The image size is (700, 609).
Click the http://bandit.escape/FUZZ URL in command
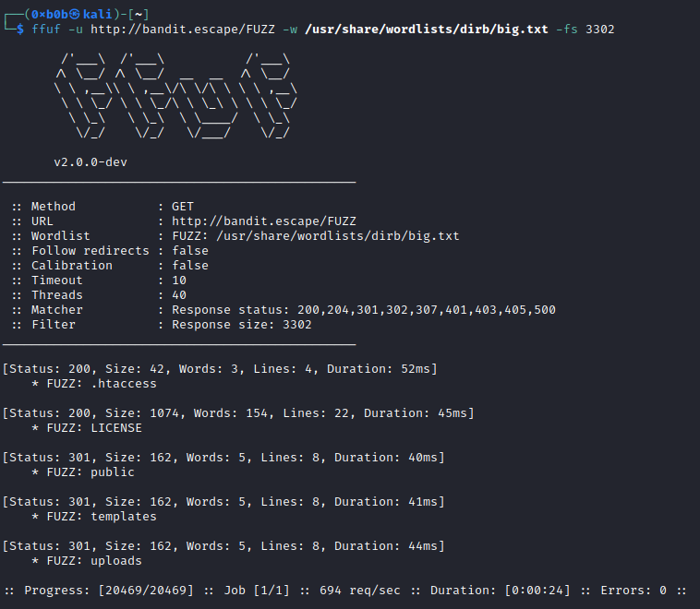[183, 30]
